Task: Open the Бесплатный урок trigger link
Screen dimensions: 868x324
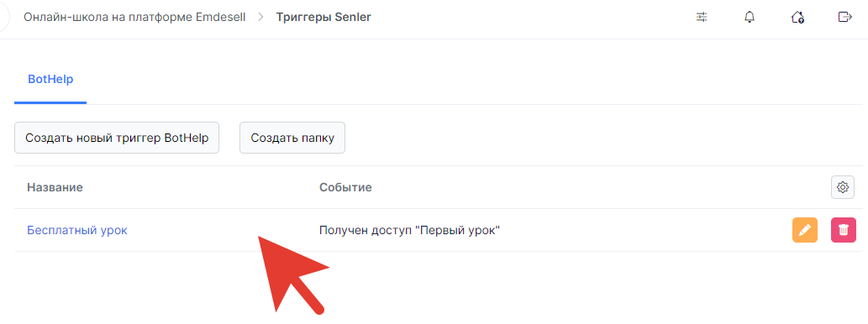Action: pyautogui.click(x=77, y=230)
